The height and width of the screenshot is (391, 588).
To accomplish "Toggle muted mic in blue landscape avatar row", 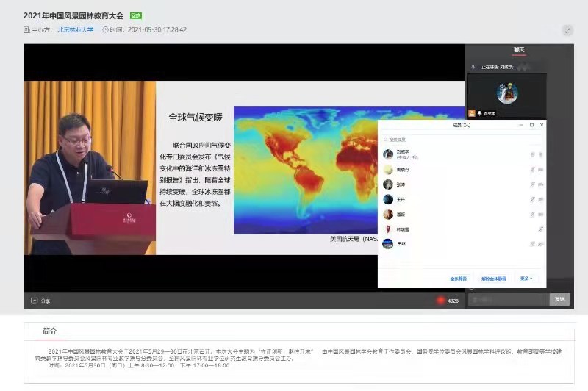I will click(532, 244).
